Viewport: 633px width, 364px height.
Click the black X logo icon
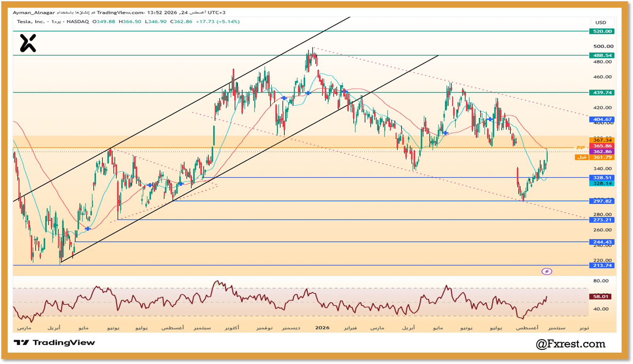28,43
